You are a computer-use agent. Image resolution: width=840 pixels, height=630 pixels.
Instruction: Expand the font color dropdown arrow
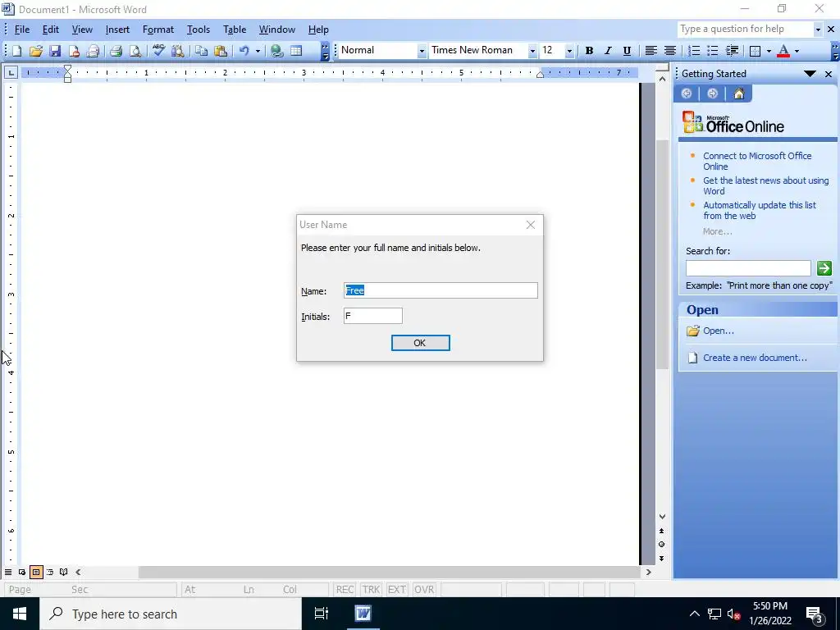tap(797, 51)
